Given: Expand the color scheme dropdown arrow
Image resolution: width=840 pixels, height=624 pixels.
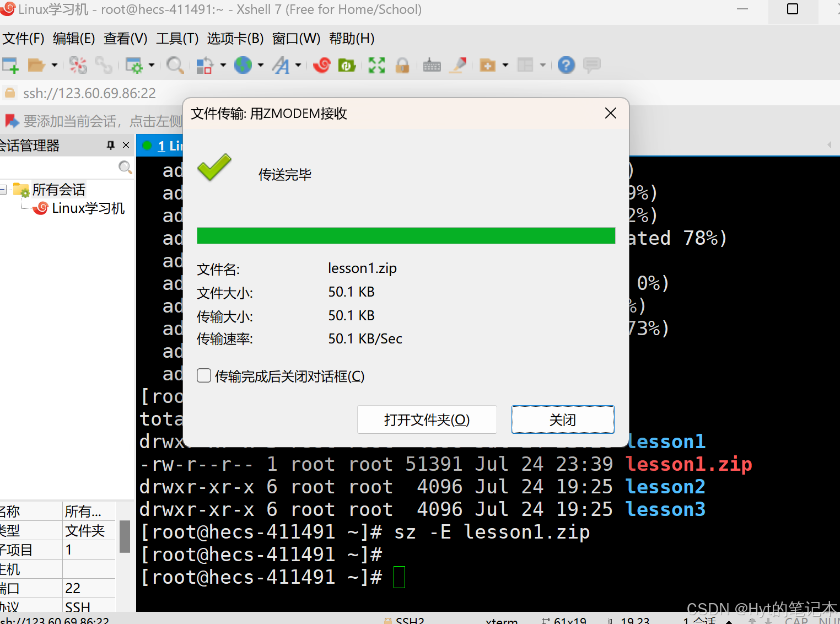Looking at the screenshot, I should pyautogui.click(x=223, y=65).
